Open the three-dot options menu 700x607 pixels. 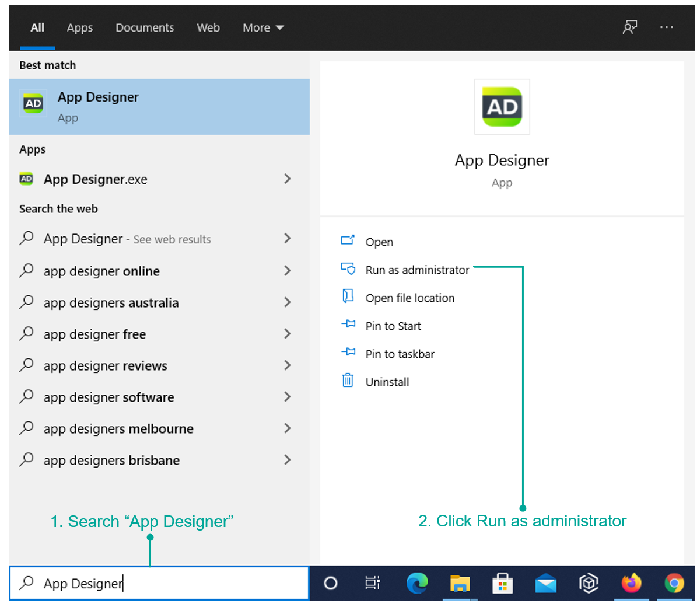667,27
